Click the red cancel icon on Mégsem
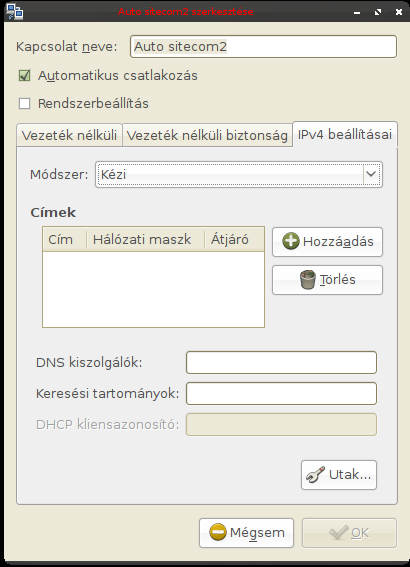 click(x=218, y=532)
